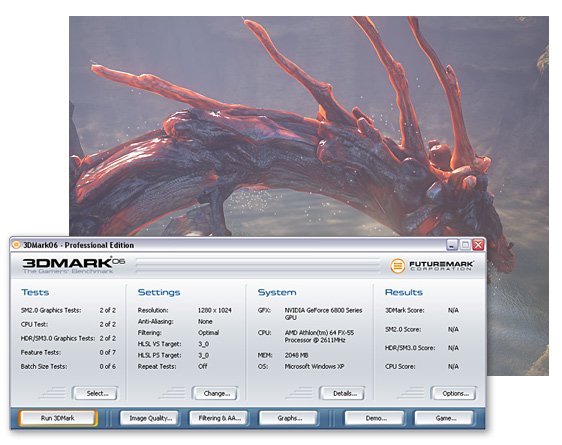
Task: Click the resolution value 1280 x 1024
Action: [x=214, y=310]
